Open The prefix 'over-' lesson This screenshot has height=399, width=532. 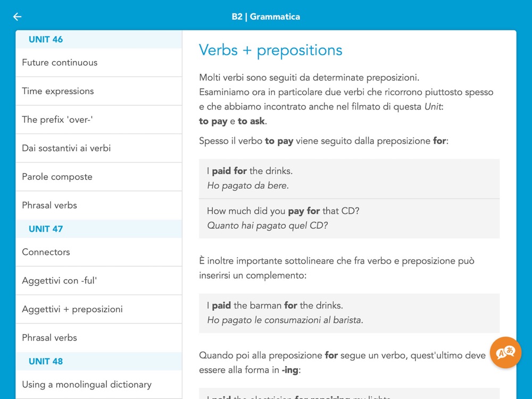pos(57,120)
